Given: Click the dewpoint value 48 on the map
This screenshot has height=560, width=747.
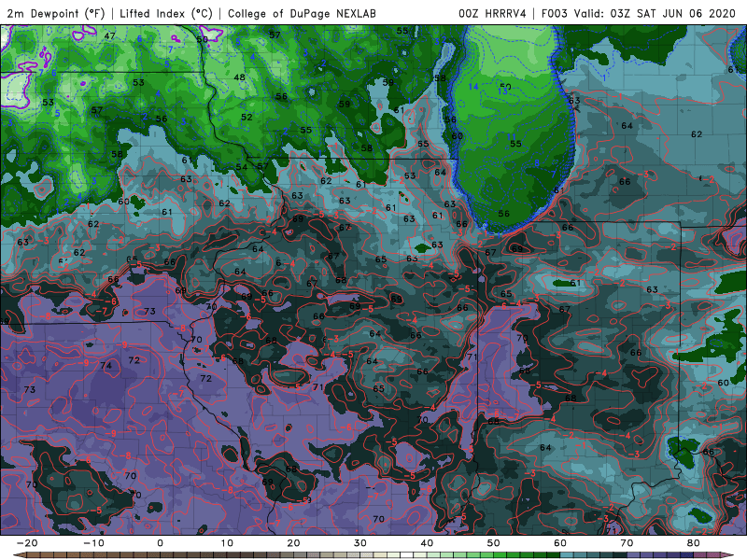Looking at the screenshot, I should click(239, 77).
